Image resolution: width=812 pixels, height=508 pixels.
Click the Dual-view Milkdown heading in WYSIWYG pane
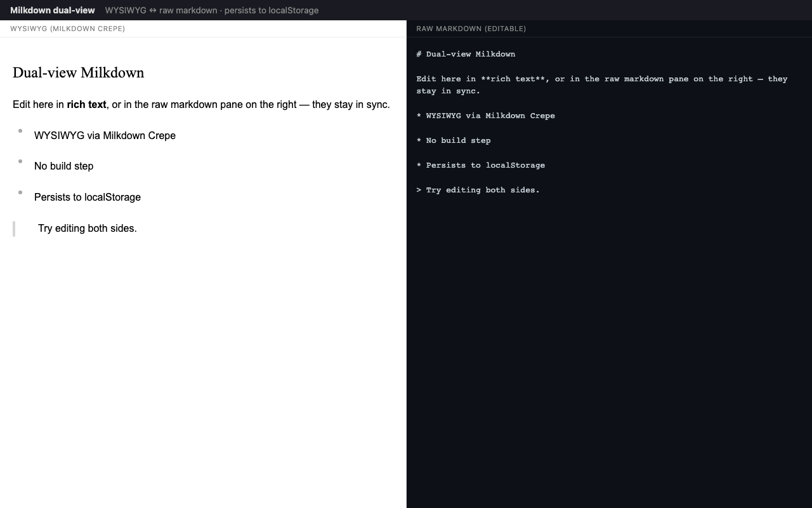[x=78, y=72]
